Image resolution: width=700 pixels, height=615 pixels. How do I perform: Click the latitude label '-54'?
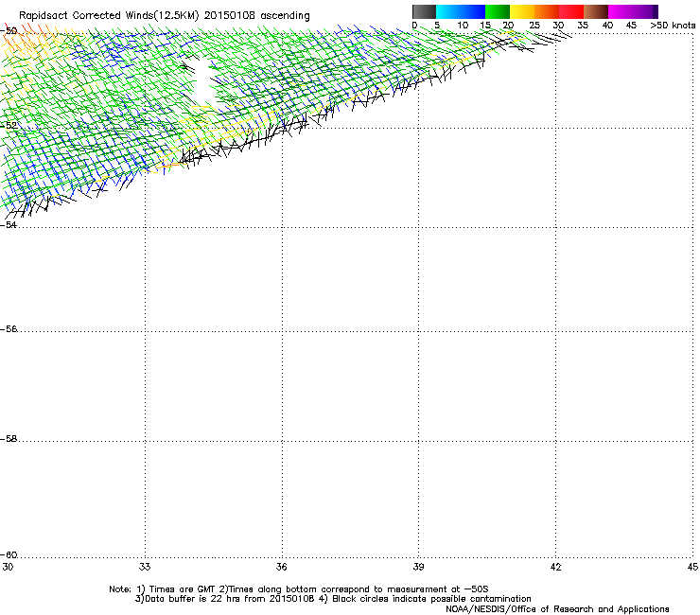point(9,224)
